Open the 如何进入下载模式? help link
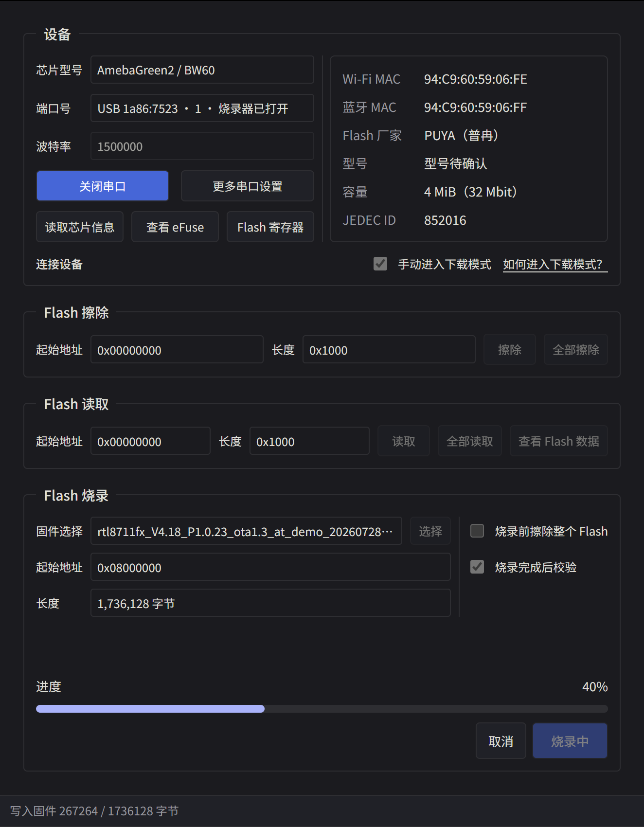This screenshot has width=644, height=827. [x=555, y=264]
